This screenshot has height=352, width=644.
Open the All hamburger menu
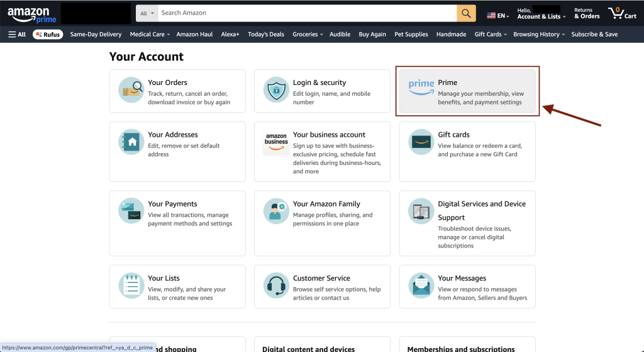tap(17, 35)
